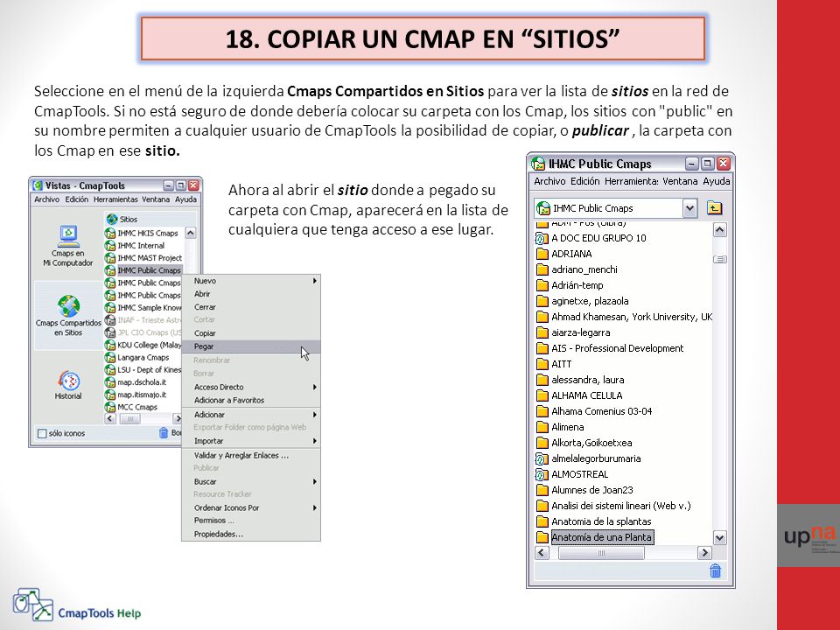This screenshot has width=840, height=630.
Task: Click the almelalegorburumaria knowledge model icon
Action: [x=542, y=458]
